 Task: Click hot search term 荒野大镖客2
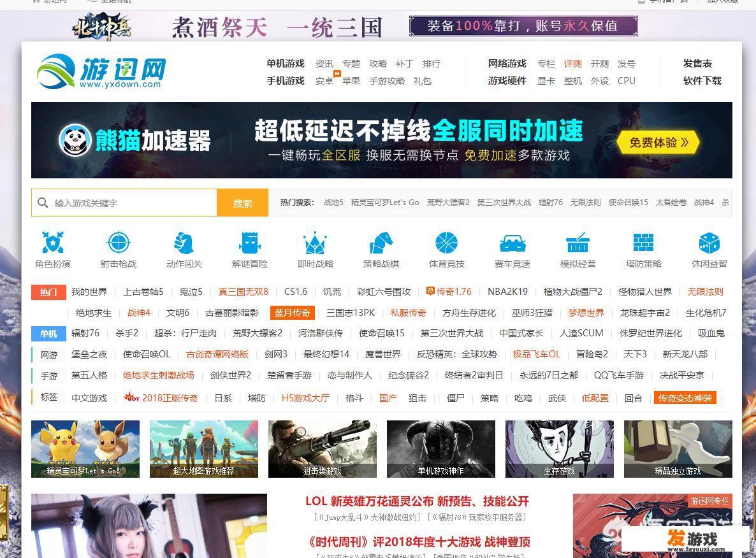(448, 203)
